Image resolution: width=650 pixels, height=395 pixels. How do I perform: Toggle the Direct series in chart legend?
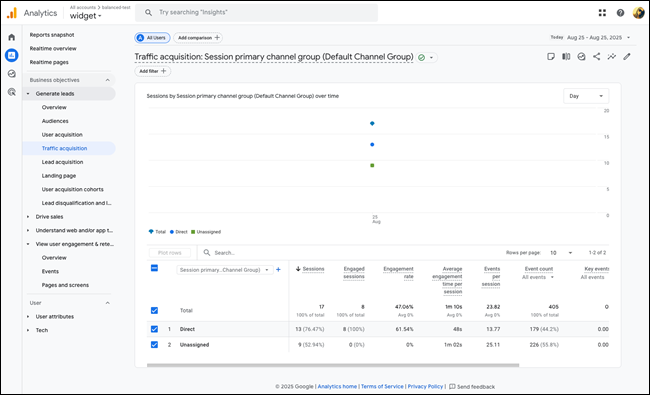point(179,232)
